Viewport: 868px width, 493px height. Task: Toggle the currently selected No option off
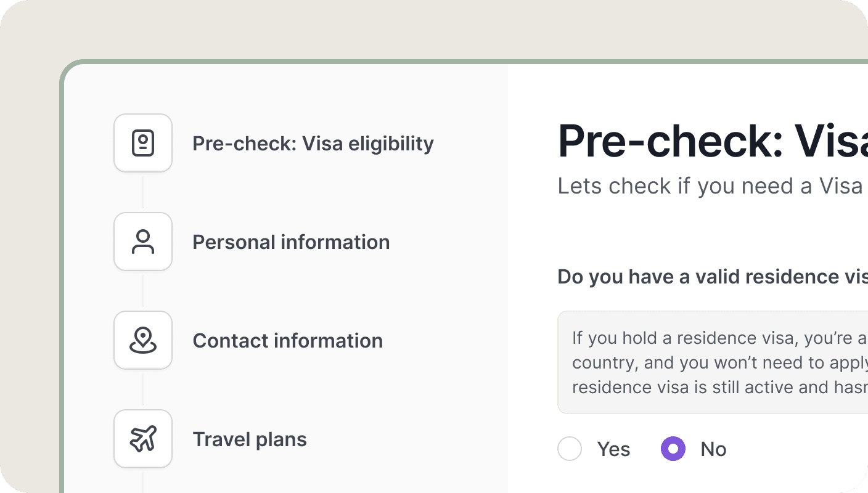tap(673, 449)
